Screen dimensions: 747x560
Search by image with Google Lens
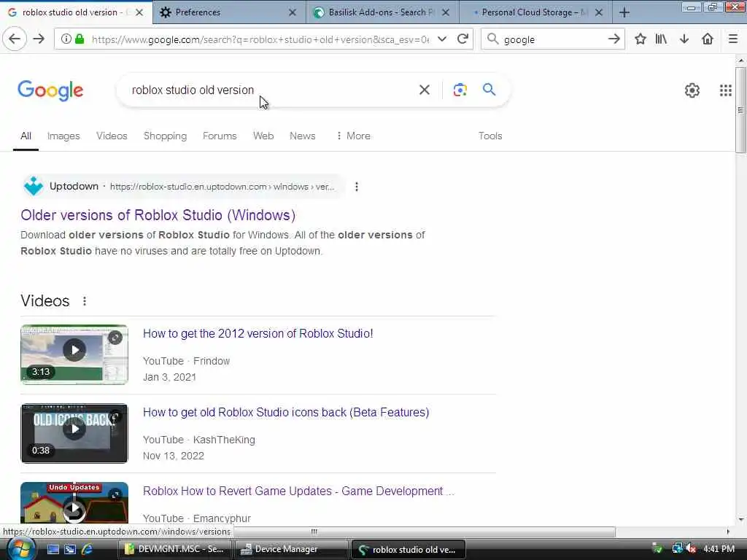coord(460,90)
